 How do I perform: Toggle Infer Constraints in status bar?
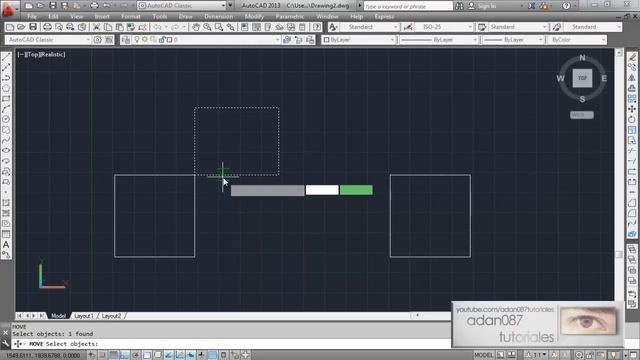tap(91, 355)
